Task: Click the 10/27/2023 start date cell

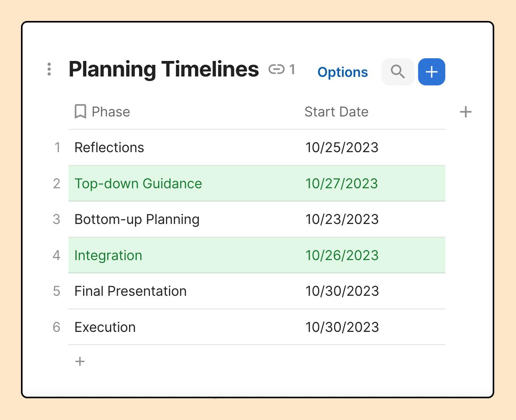Action: [342, 184]
